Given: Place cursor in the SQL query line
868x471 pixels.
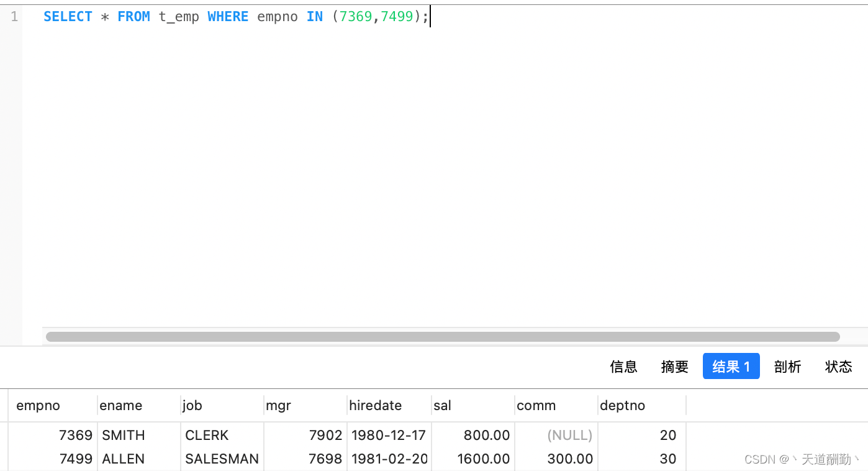Looking at the screenshot, I should tap(248, 16).
